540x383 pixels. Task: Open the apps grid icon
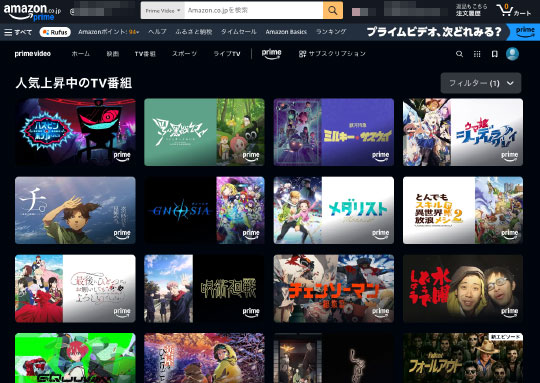[477, 54]
